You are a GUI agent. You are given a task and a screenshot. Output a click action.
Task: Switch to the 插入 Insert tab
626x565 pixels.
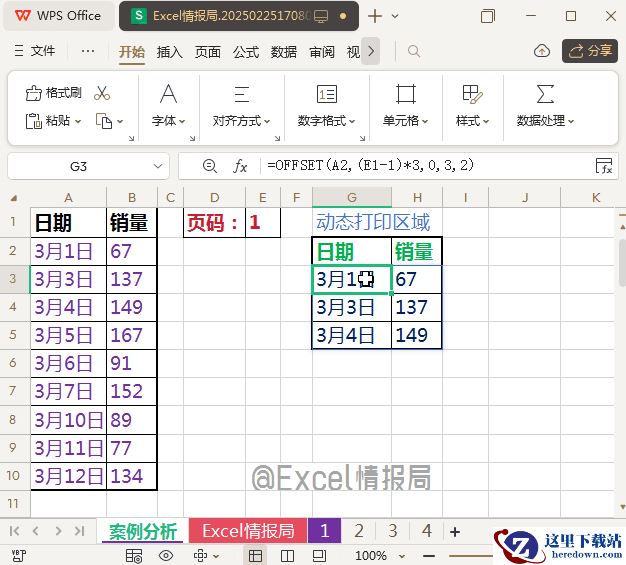(x=169, y=52)
